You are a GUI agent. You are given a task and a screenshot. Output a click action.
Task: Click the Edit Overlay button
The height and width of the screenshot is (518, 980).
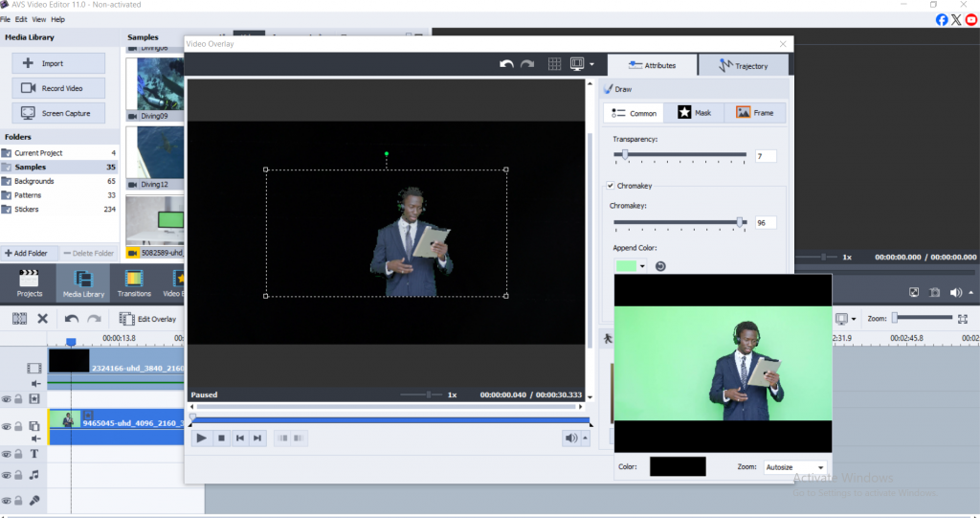click(x=148, y=319)
